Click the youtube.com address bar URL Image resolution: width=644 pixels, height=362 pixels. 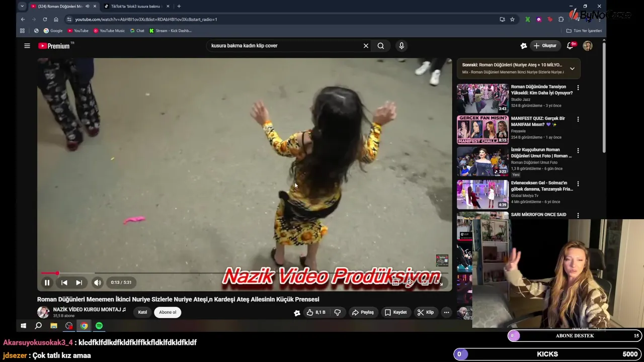coord(146,19)
